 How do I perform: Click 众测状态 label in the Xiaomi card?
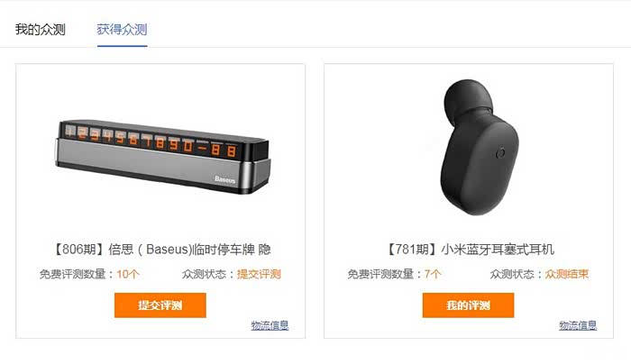click(512, 274)
